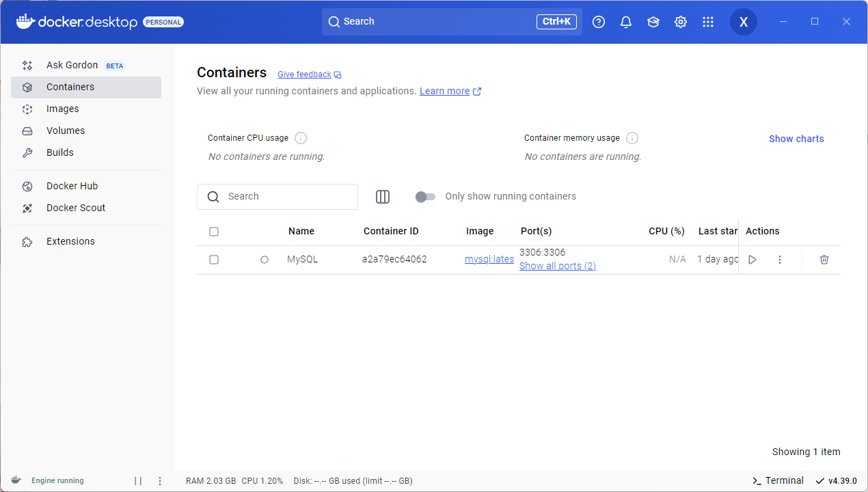The image size is (868, 492).
Task: Open the MySQL container actions kebab menu
Action: pos(780,260)
